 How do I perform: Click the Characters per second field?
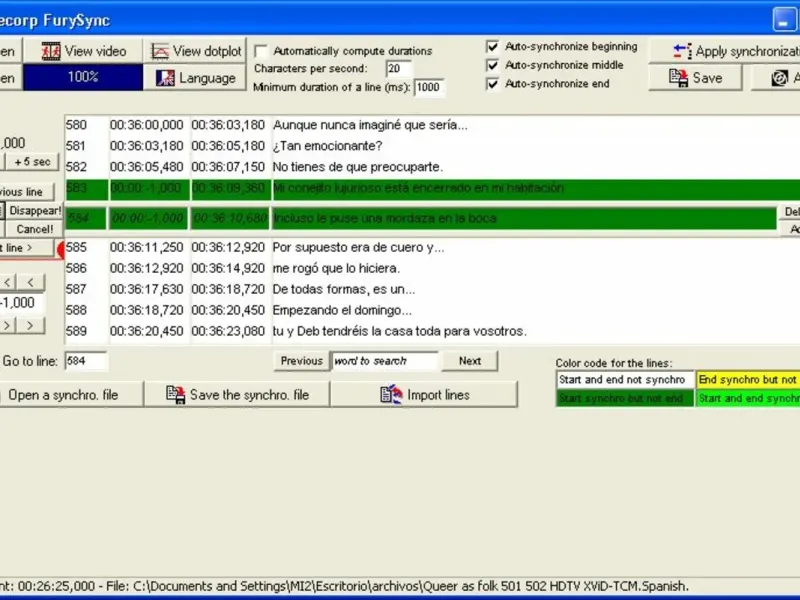[398, 68]
